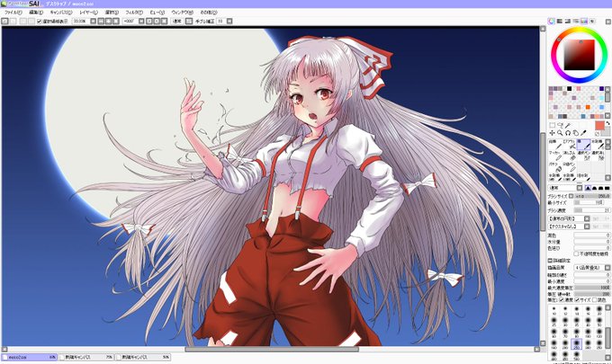Select the orange swatch in palette
The height and width of the screenshot is (364, 612).
(x=588, y=107)
